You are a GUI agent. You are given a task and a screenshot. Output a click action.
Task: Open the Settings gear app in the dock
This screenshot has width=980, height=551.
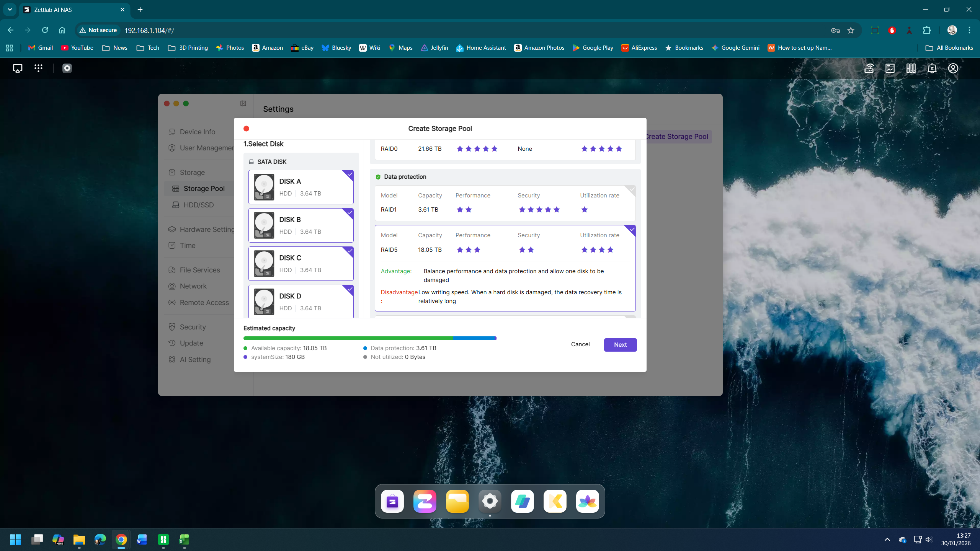(x=490, y=501)
